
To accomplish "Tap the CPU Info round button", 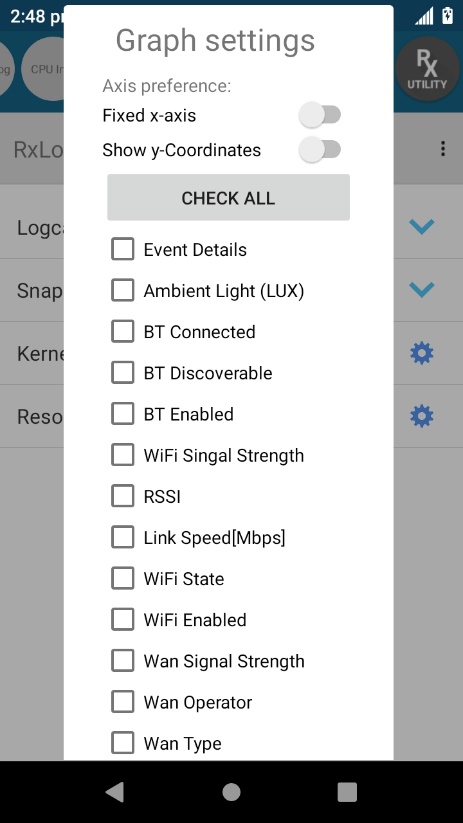I will (x=44, y=69).
